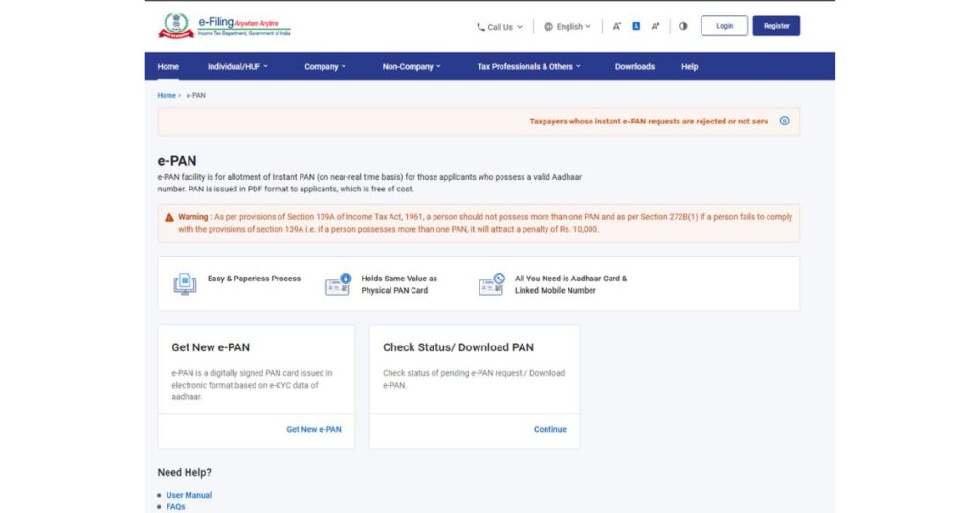This screenshot has height=513, width=980.
Task: Open the Help menu item
Action: [689, 66]
